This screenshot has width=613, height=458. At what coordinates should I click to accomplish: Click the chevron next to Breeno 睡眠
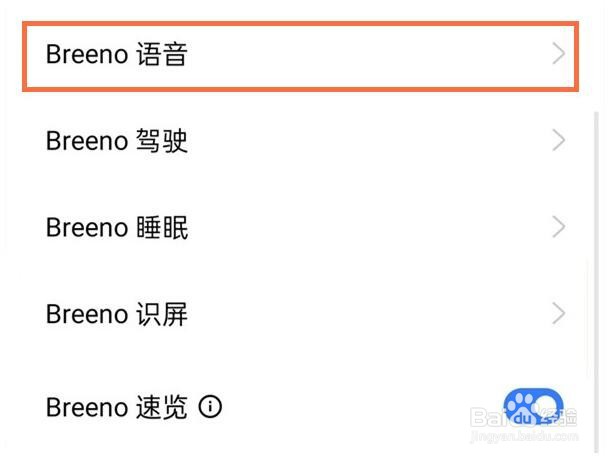pyautogui.click(x=559, y=227)
